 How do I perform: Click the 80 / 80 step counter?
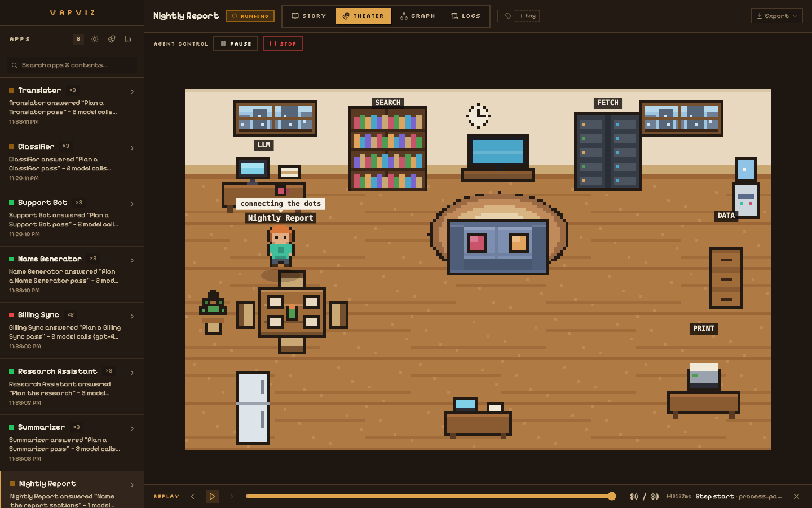[645, 497]
